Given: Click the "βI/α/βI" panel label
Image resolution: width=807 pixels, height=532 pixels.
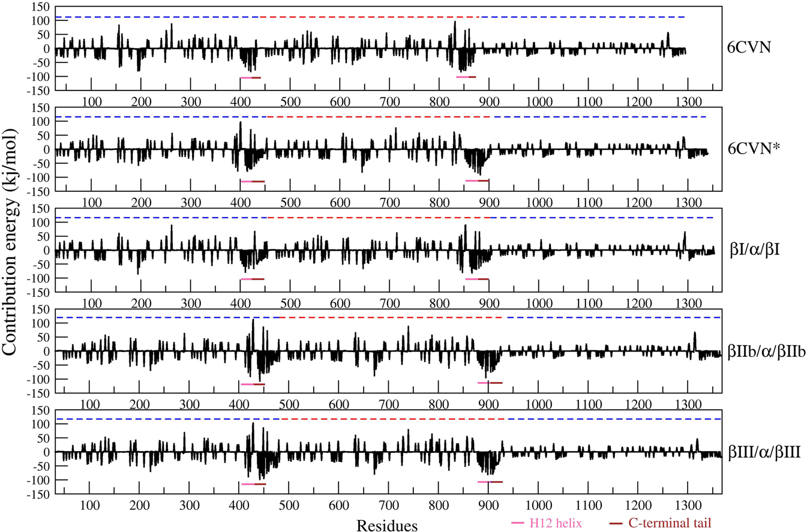Looking at the screenshot, I should coord(754,249).
